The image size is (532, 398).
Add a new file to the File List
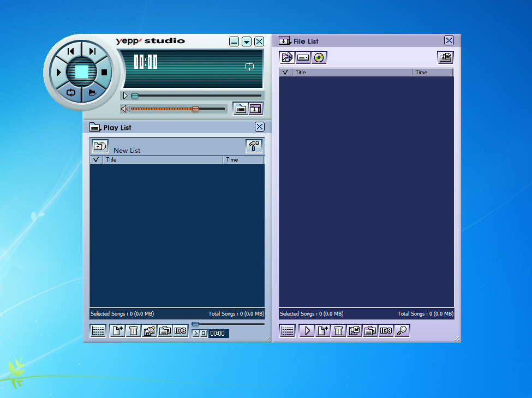[x=322, y=331]
